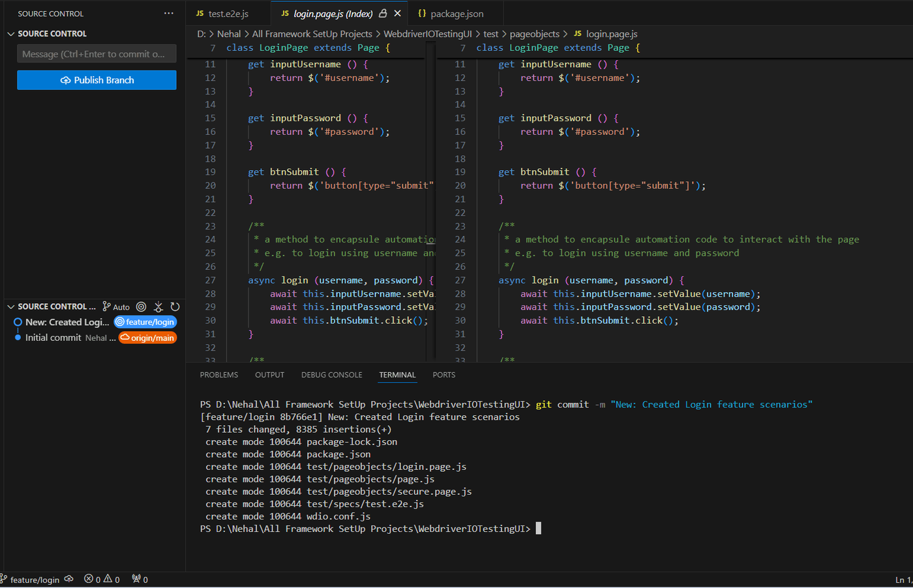913x588 pixels.
Task: Click 'login.page.js' breadcrumb segment
Action: point(612,34)
